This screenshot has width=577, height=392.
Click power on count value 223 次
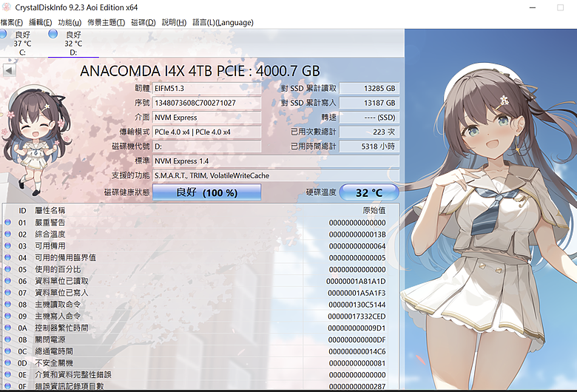coord(369,132)
